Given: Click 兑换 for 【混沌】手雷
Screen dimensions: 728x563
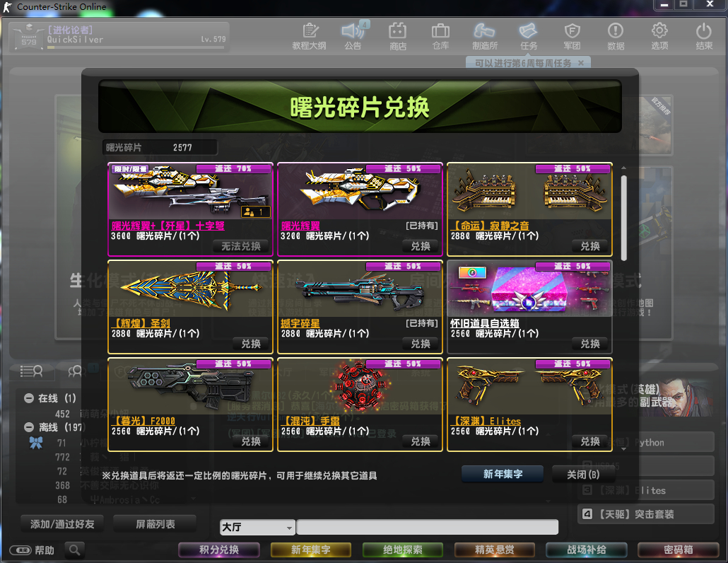Looking at the screenshot, I should point(421,441).
